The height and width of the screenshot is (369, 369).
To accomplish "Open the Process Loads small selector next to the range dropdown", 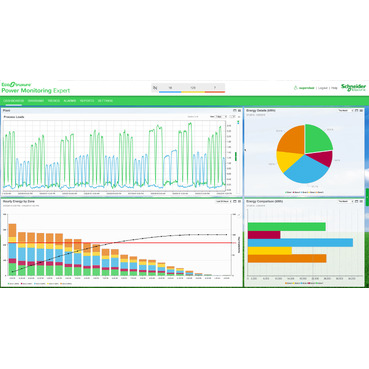I will pos(233,117).
